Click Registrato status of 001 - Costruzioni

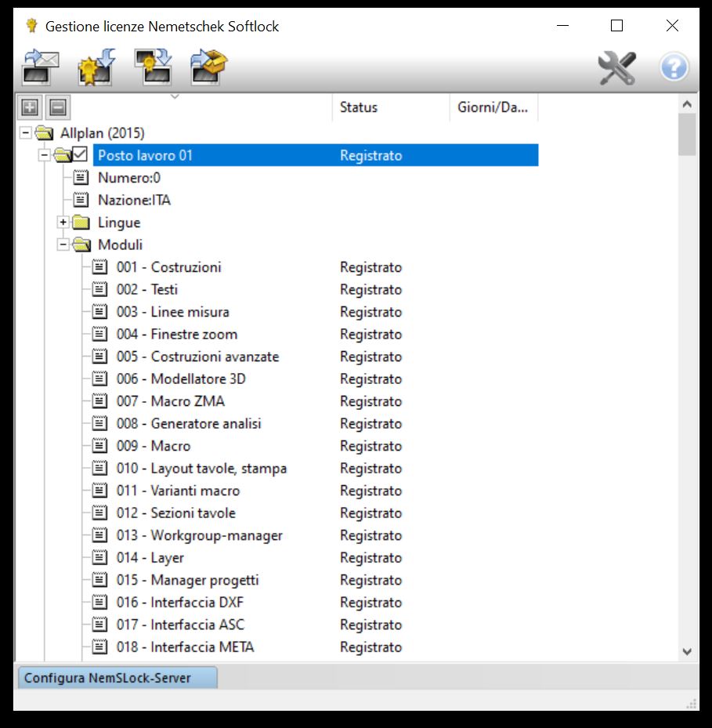click(x=370, y=267)
